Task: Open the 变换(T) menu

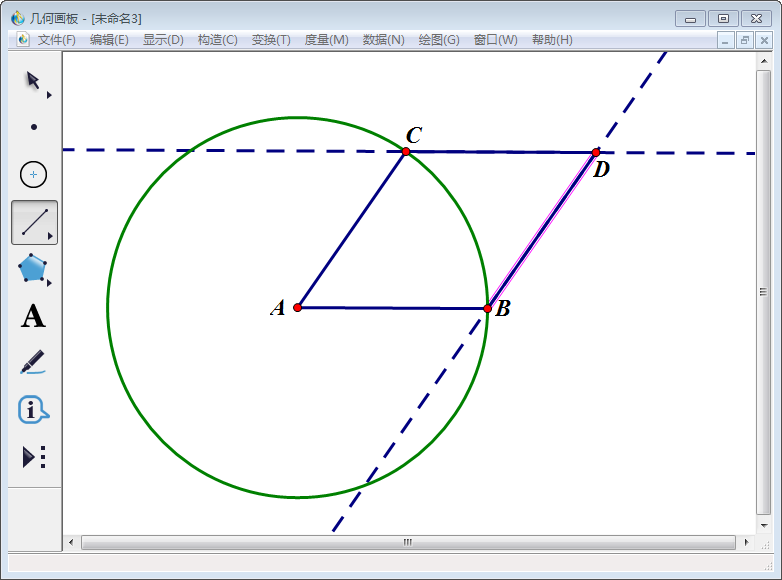Action: point(271,40)
